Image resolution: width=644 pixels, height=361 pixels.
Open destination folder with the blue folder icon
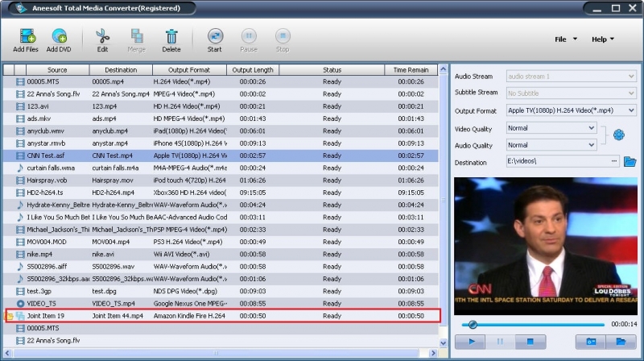pyautogui.click(x=630, y=162)
